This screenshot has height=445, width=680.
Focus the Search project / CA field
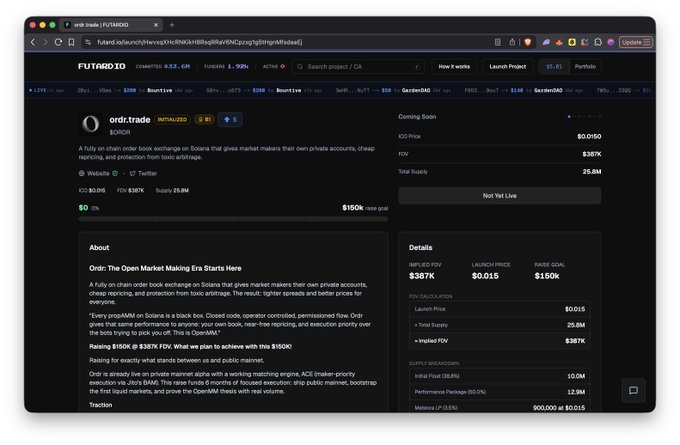click(x=358, y=66)
